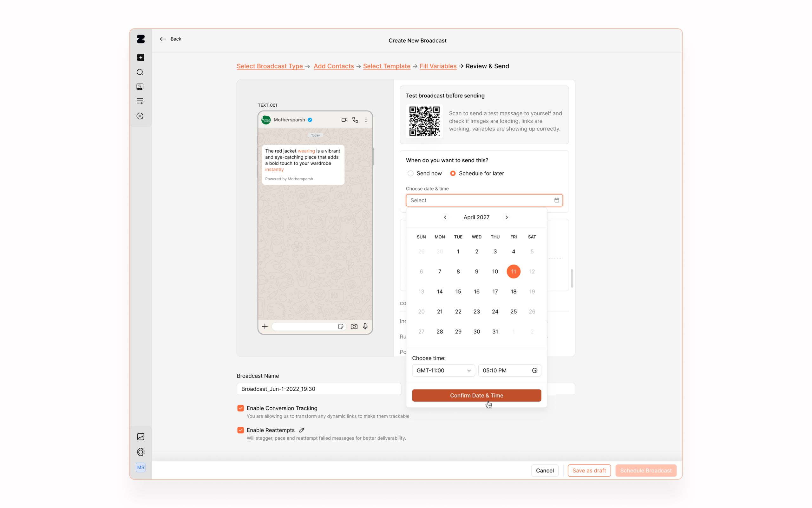Click the phone preview's message input box

(309, 326)
